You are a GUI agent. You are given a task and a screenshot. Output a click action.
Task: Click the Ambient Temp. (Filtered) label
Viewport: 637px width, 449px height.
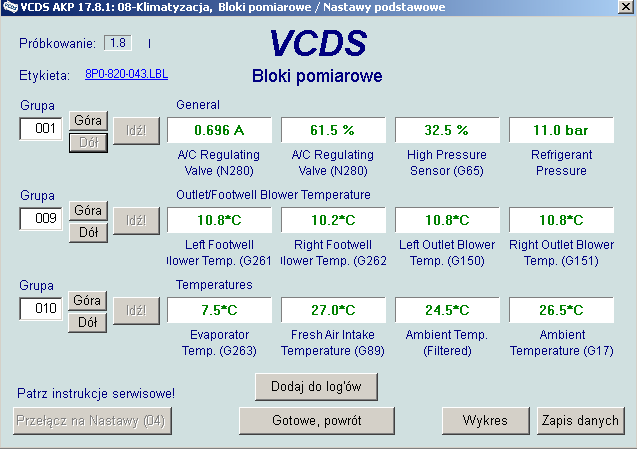pyautogui.click(x=447, y=343)
